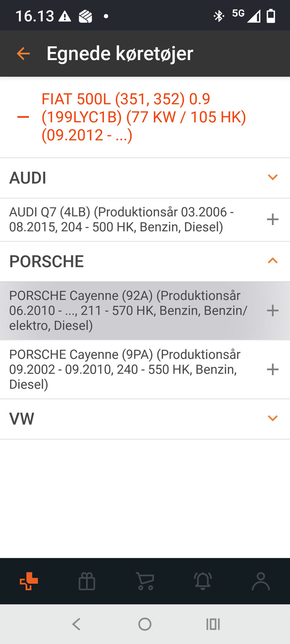290x644 pixels.
Task: Open the gift offers tab
Action: [x=87, y=581]
